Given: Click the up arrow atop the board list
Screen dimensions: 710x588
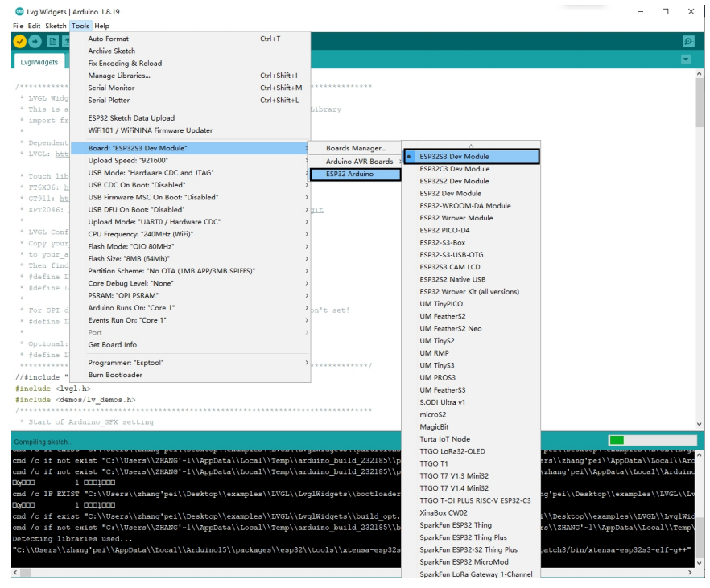Looking at the screenshot, I should click(471, 146).
